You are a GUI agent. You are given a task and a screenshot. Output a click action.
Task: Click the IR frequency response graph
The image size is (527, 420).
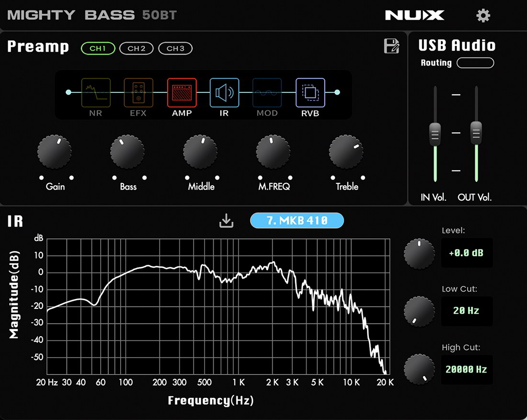click(218, 306)
